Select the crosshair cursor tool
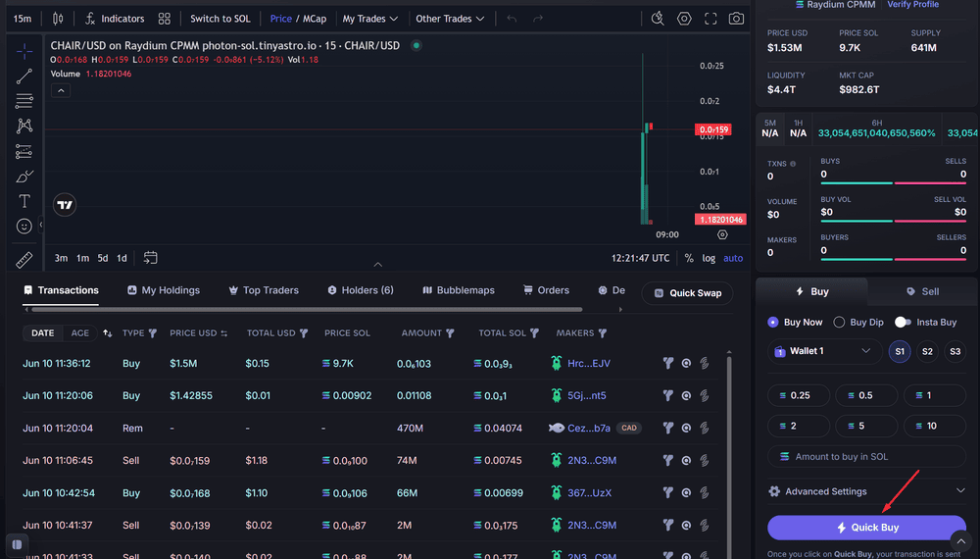The height and width of the screenshot is (559, 980). pos(24,51)
